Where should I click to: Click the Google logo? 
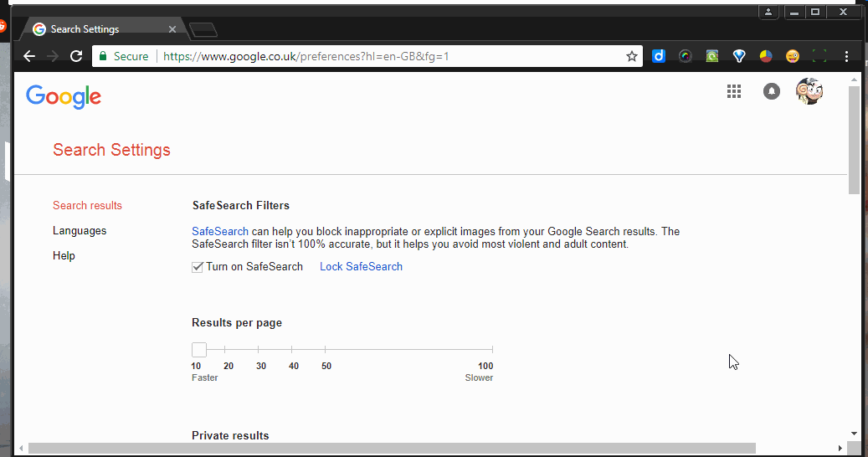pos(64,97)
